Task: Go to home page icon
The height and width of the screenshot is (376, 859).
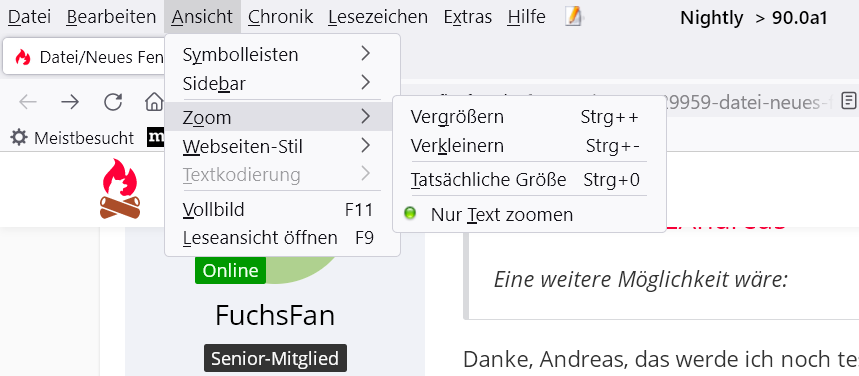Action: (x=154, y=102)
